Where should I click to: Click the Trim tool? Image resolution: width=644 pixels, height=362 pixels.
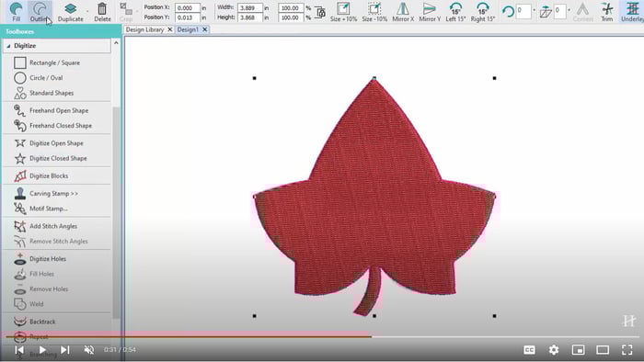[x=606, y=11]
